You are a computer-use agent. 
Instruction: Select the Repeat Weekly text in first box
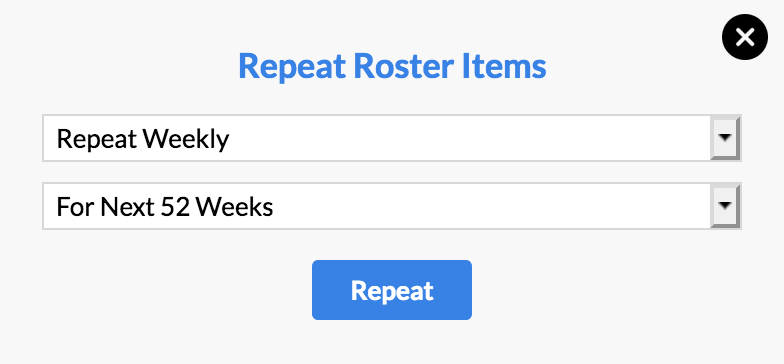click(143, 139)
